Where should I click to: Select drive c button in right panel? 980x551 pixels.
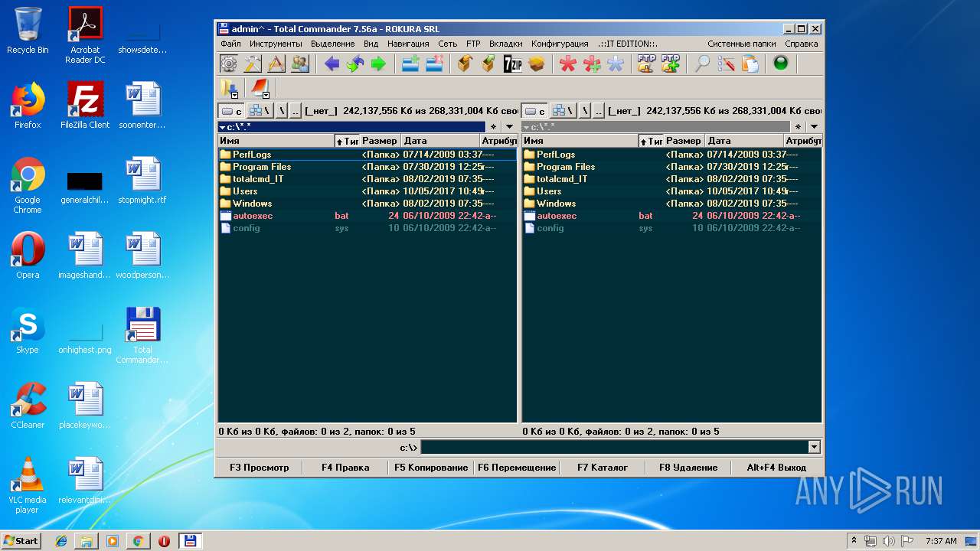pyautogui.click(x=535, y=111)
